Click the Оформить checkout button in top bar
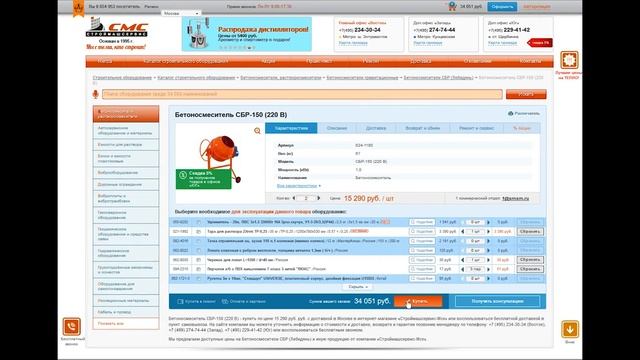Screen dimensions: 640x360 [502, 7]
